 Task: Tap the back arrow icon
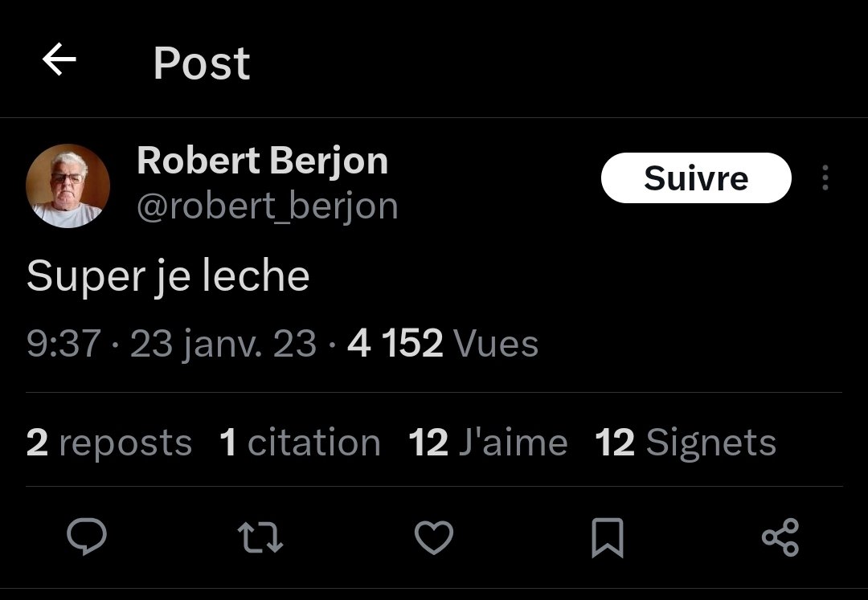(59, 60)
